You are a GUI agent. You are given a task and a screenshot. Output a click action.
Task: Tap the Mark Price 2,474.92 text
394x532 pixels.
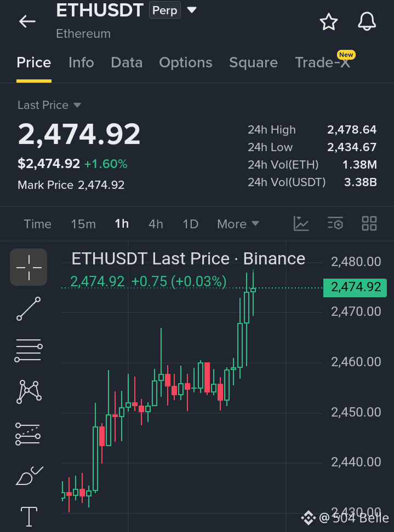coord(71,185)
